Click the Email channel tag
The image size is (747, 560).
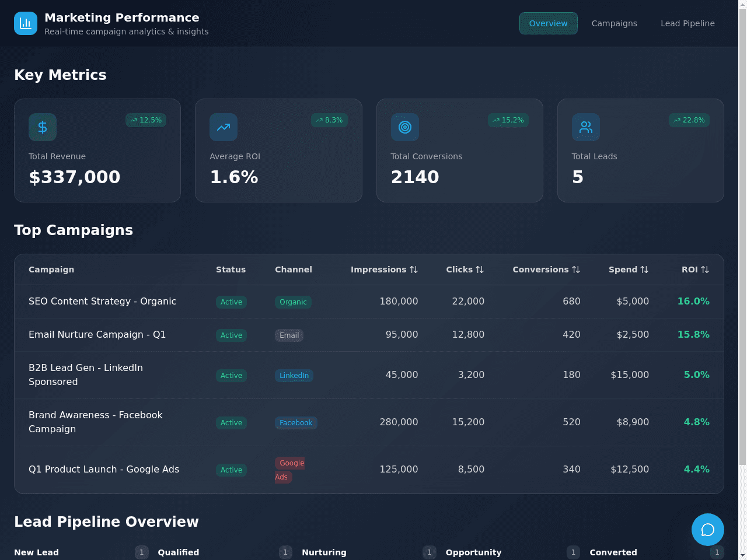[289, 335]
